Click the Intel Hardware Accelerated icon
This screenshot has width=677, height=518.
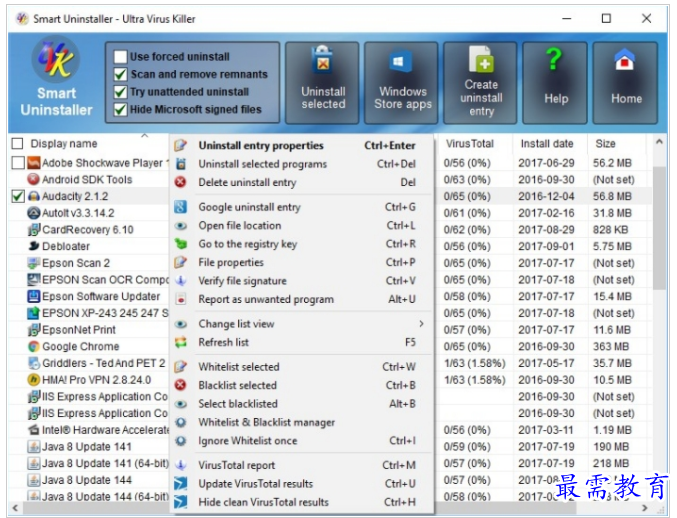pyautogui.click(x=33, y=430)
